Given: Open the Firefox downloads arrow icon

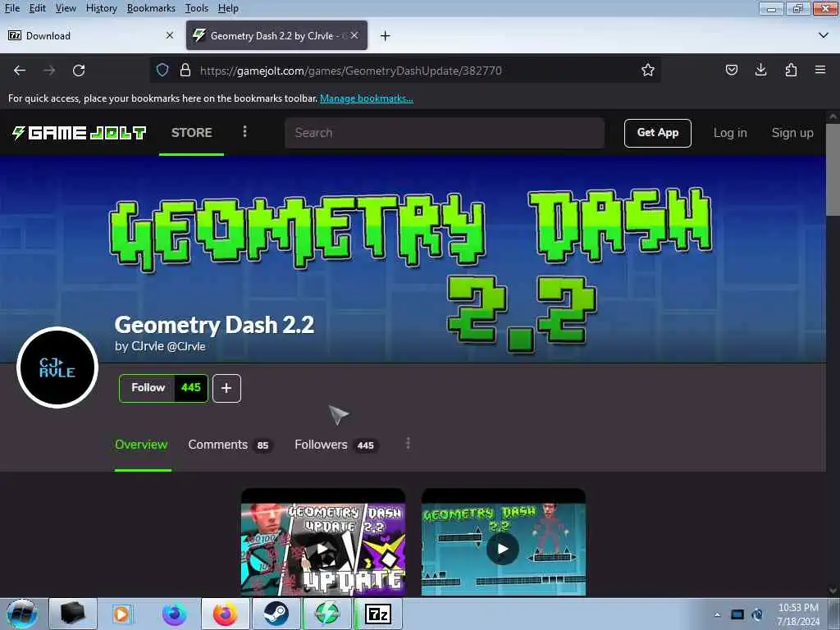Looking at the screenshot, I should pyautogui.click(x=760, y=70).
